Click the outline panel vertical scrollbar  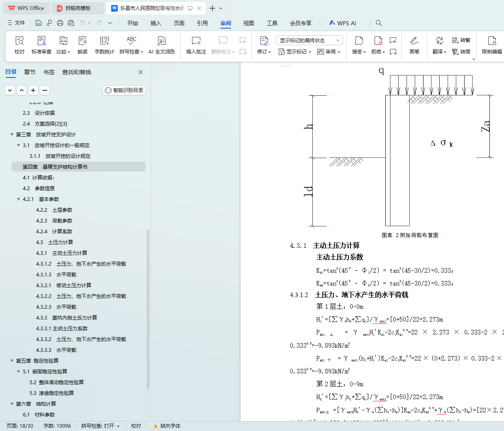(x=148, y=309)
